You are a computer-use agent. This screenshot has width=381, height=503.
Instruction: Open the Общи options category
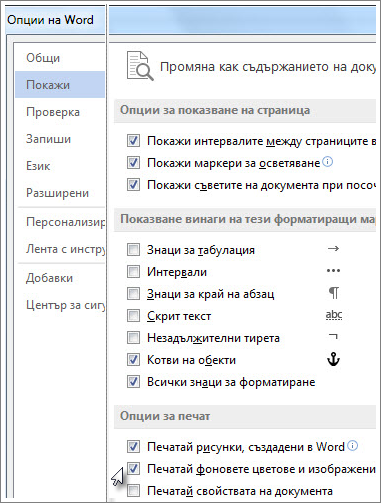tap(43, 58)
